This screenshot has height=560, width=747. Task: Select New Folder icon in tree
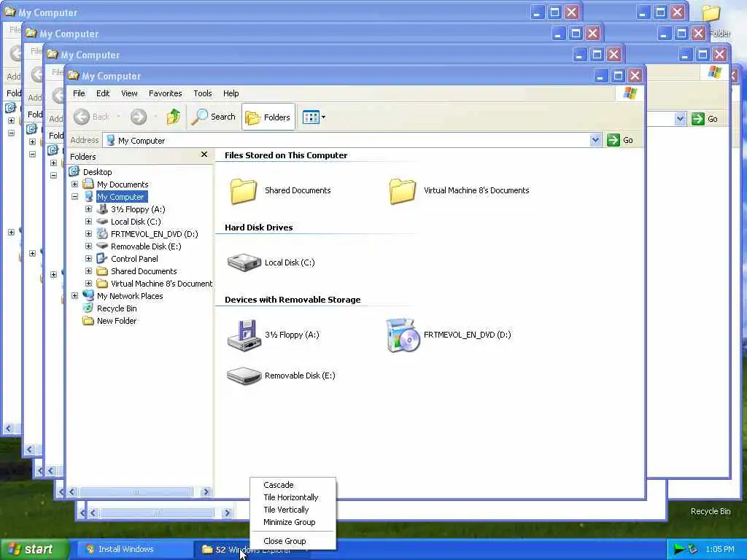coord(88,321)
